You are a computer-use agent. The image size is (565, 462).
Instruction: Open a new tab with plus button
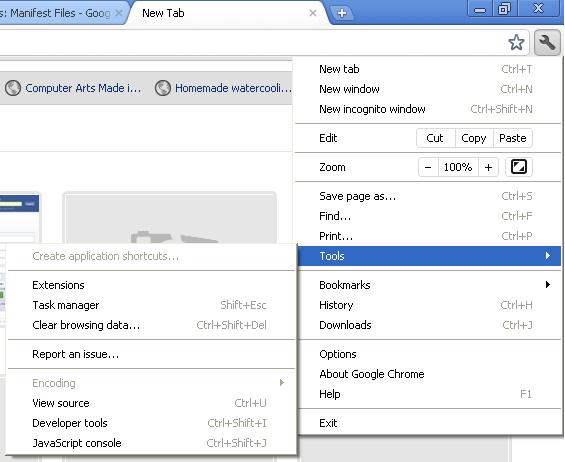(x=342, y=13)
